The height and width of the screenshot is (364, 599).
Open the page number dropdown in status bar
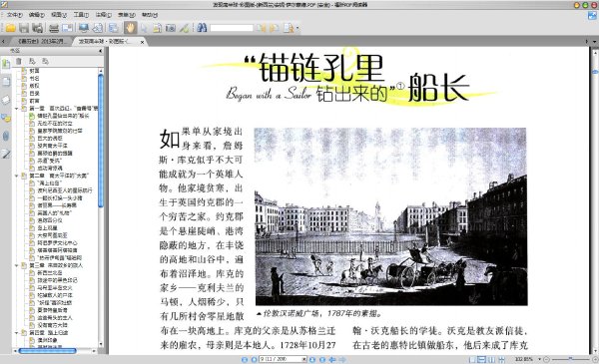[x=304, y=359]
